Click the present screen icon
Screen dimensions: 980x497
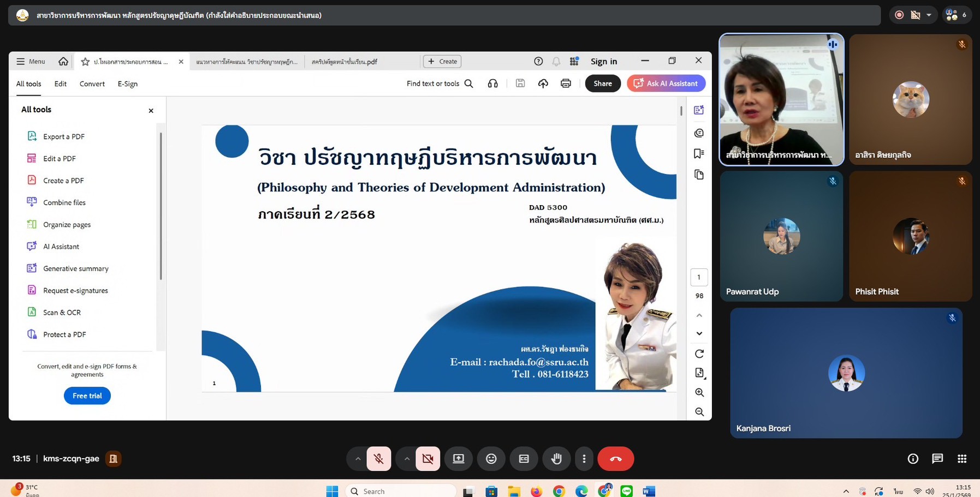pyautogui.click(x=459, y=459)
